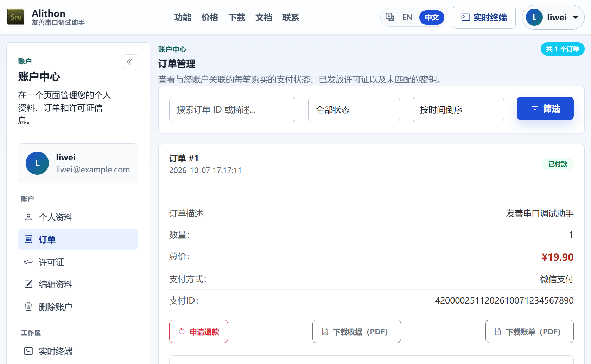Image resolution: width=591 pixels, height=364 pixels.
Task: Collapse the sidebar with double-chevron button
Action: (130, 62)
